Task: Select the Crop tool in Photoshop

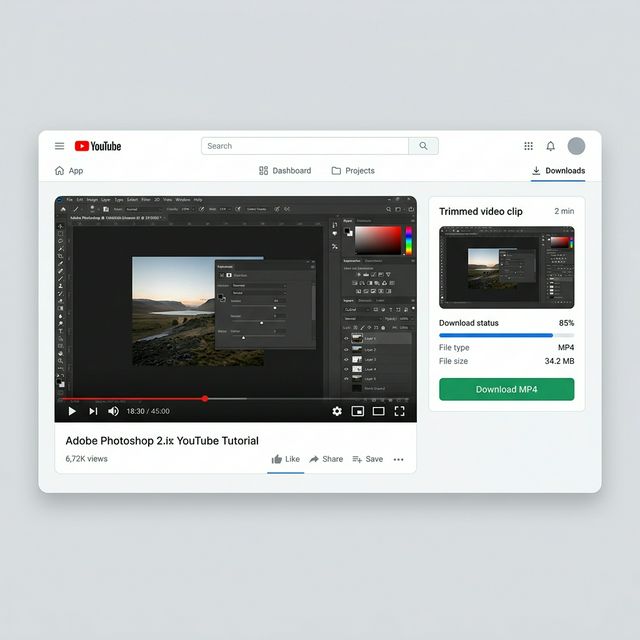Action: coord(60,256)
